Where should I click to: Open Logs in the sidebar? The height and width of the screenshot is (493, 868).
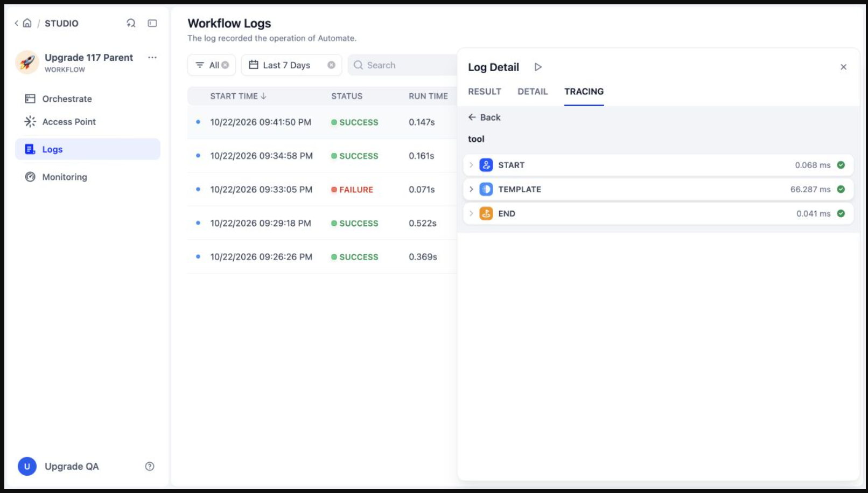(88, 149)
